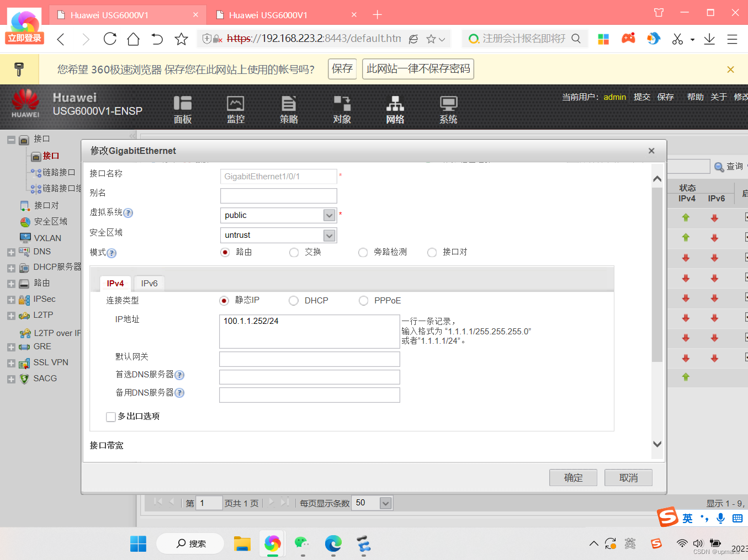Click 保存 in the password prompt bar

[342, 69]
